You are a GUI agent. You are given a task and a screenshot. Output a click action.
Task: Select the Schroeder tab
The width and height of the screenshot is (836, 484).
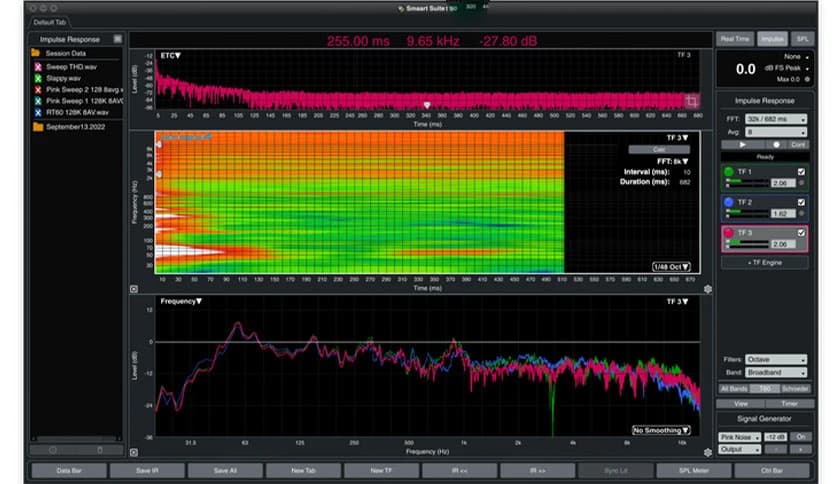[x=795, y=389]
